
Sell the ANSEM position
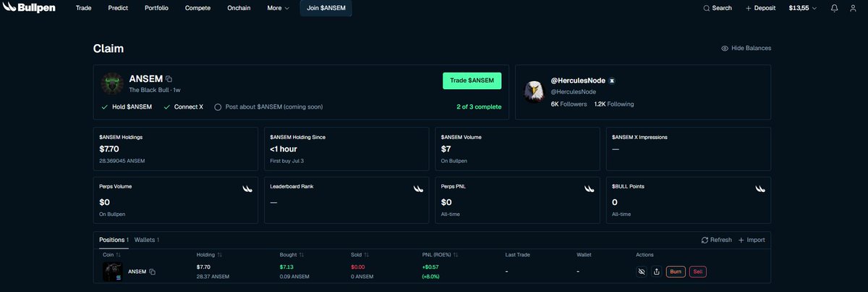click(x=698, y=272)
